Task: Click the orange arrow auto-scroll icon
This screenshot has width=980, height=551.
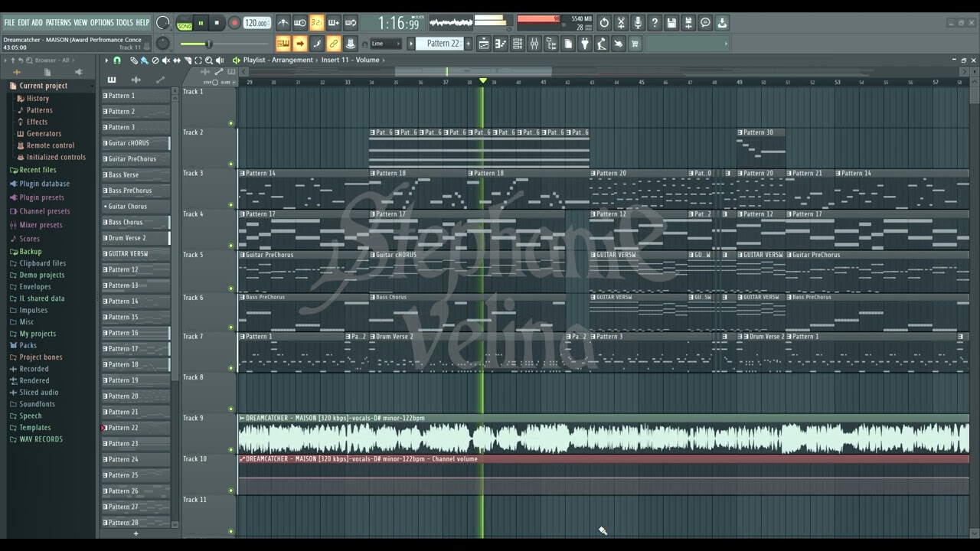Action: coord(300,44)
